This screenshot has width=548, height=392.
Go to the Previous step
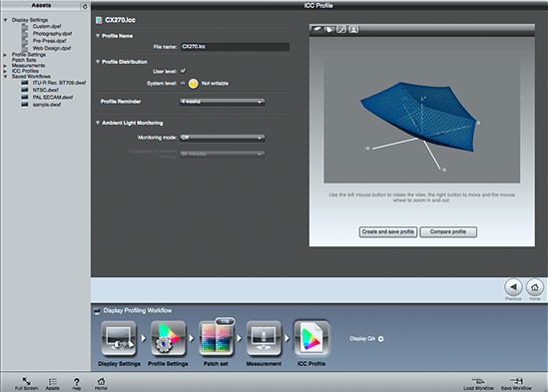513,287
